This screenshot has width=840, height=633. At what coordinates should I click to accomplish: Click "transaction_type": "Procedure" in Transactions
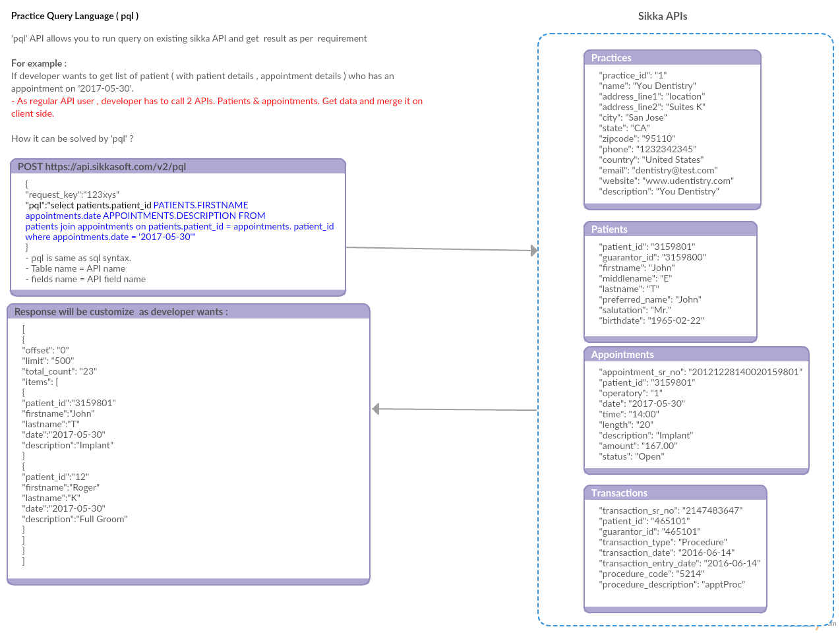(663, 542)
